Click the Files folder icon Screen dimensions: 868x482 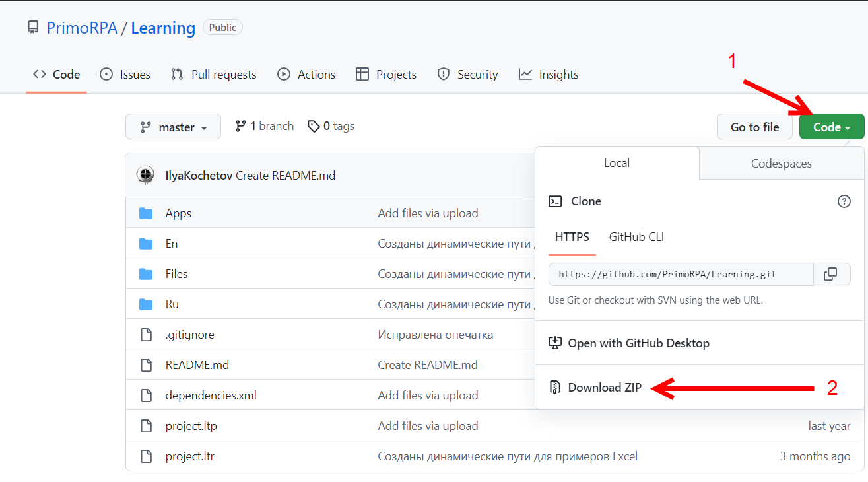pyautogui.click(x=146, y=274)
